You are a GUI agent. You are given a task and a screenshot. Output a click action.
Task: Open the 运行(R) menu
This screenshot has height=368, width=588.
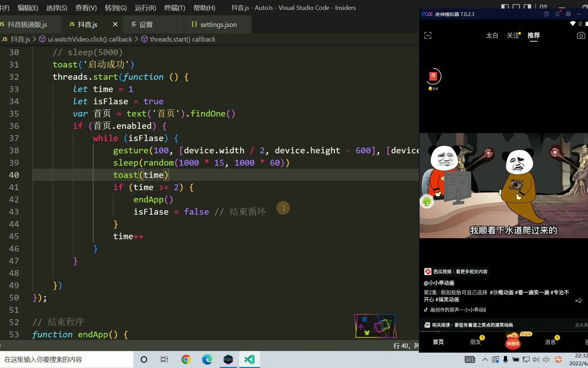click(x=145, y=7)
